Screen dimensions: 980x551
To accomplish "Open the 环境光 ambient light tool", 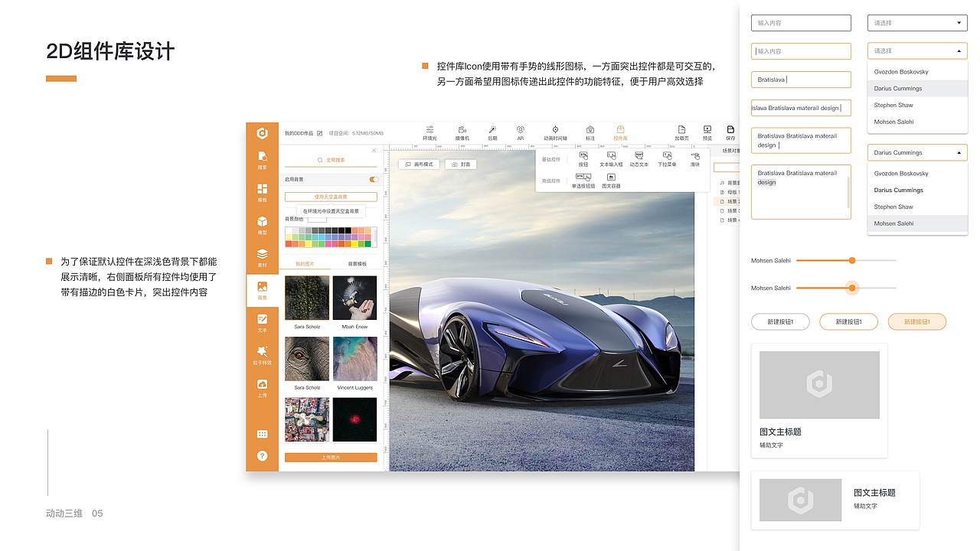I will (430, 133).
